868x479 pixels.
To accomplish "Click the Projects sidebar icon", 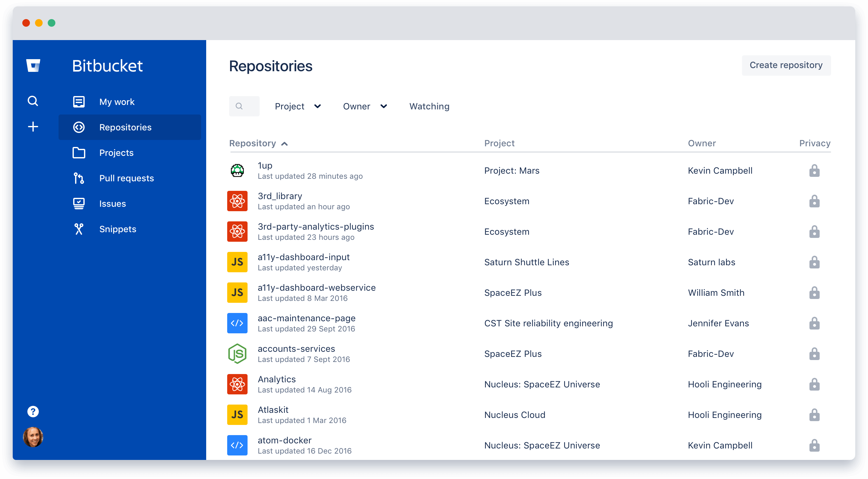I will 79,153.
